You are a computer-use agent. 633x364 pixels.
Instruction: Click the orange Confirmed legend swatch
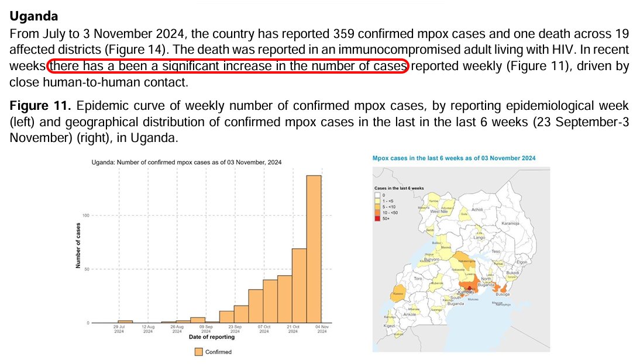click(199, 352)
